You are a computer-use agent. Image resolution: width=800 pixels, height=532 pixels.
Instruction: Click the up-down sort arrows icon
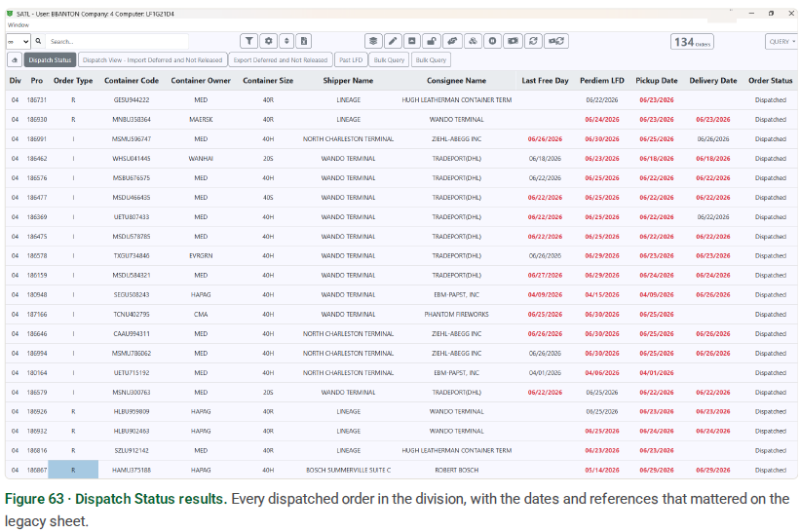tap(286, 41)
